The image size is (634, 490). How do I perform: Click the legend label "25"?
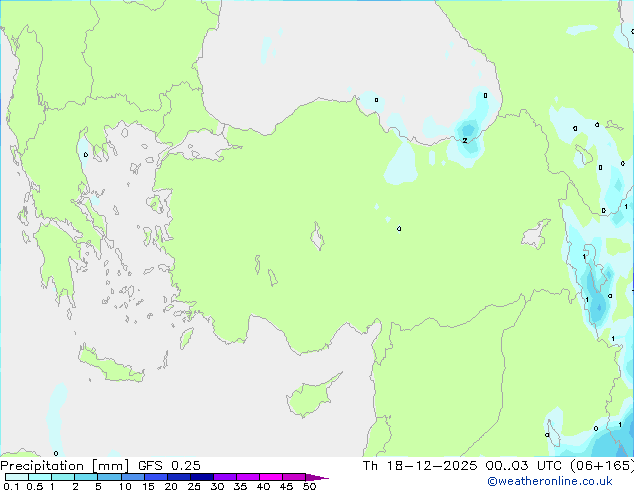[194, 486]
